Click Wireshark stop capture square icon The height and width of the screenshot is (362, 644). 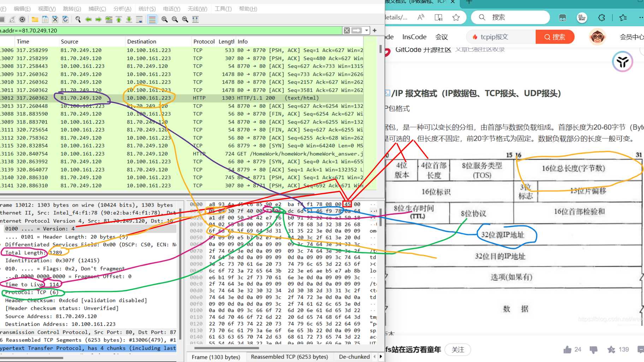pos(2,19)
